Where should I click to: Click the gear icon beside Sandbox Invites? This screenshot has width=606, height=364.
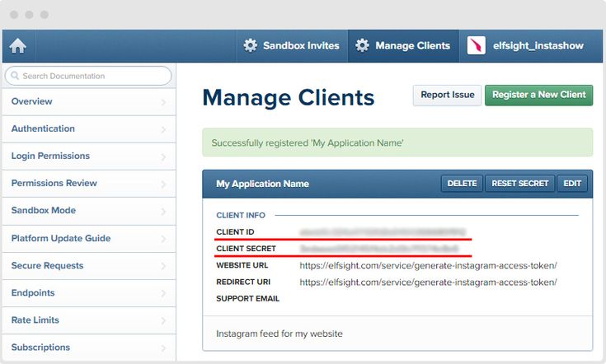coord(251,46)
